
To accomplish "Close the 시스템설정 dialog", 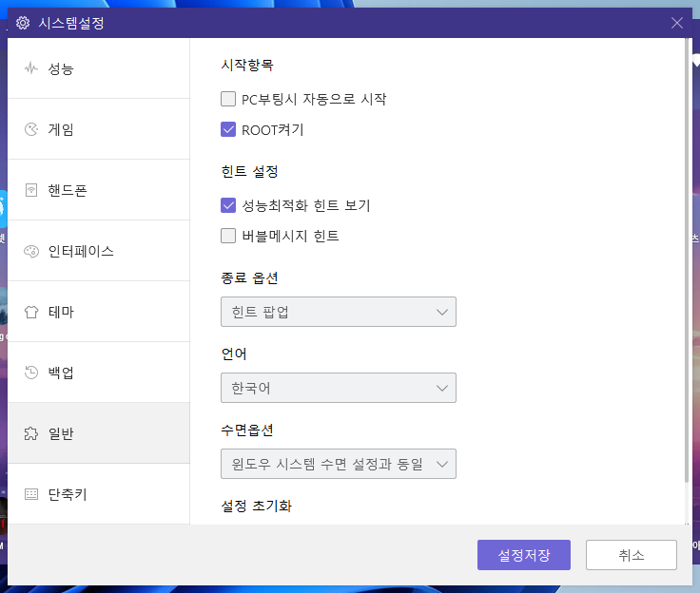I will click(x=677, y=23).
